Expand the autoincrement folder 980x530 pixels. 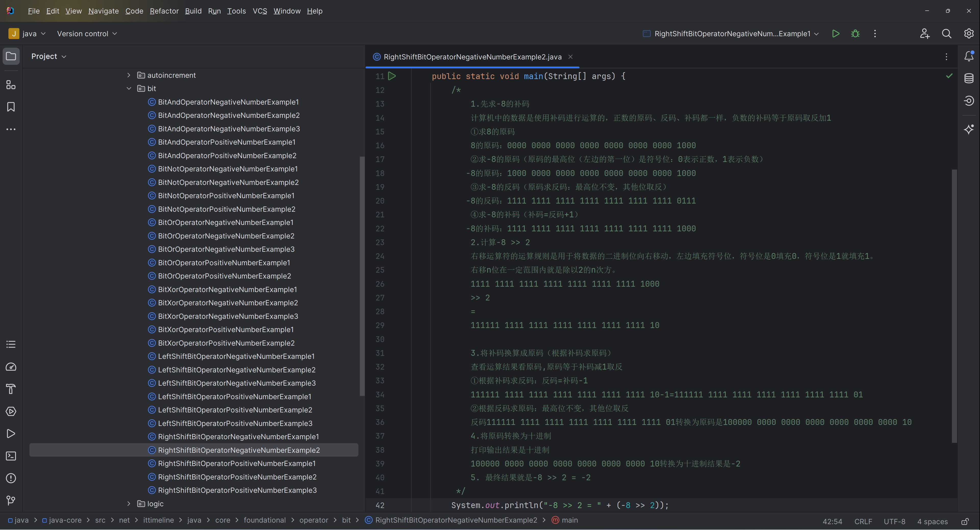click(x=129, y=75)
